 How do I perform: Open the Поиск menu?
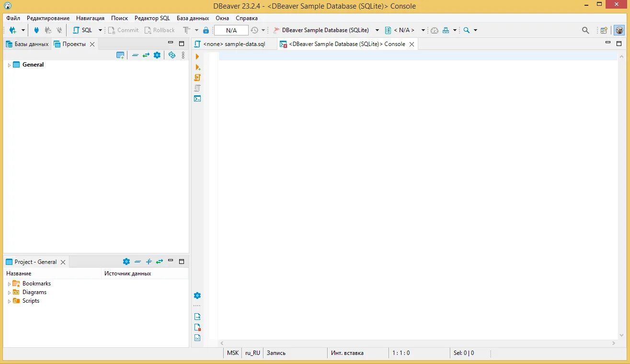(119, 18)
